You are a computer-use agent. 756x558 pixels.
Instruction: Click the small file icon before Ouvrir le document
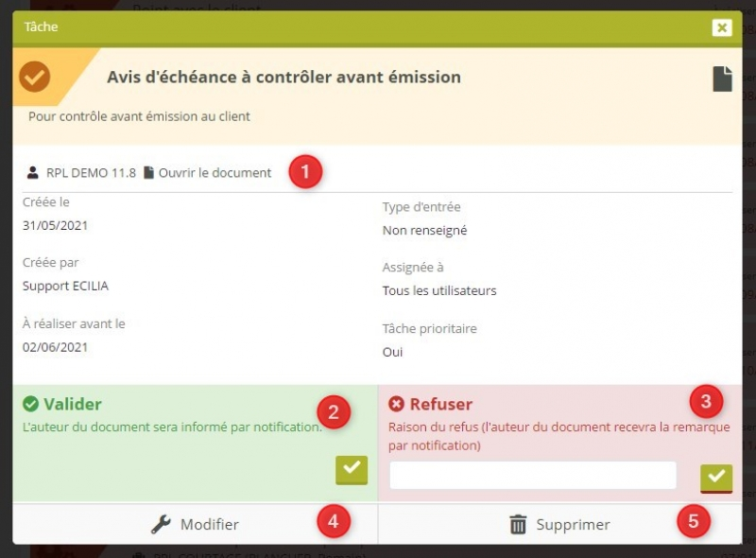(148, 173)
